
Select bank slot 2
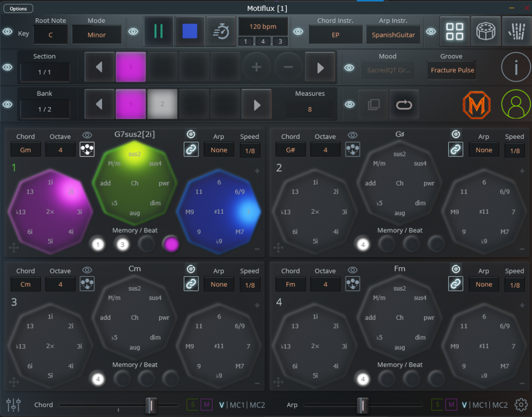[162, 104]
